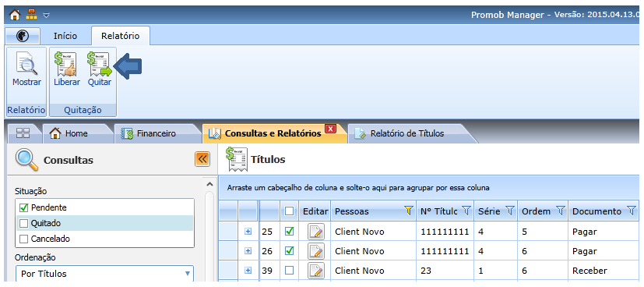Open the Pessoas column filter
This screenshot has height=287, width=644.
(x=408, y=211)
